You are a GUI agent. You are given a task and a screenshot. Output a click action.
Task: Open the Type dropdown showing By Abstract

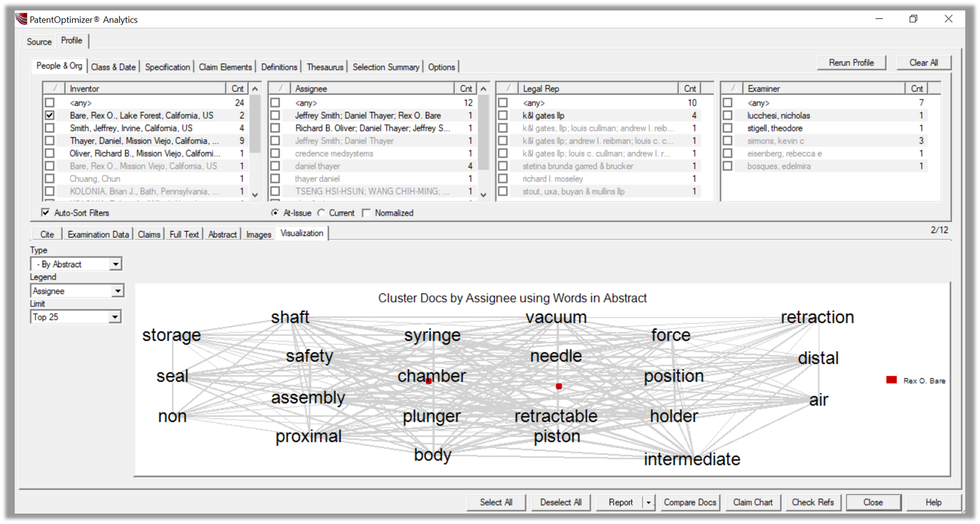point(115,264)
